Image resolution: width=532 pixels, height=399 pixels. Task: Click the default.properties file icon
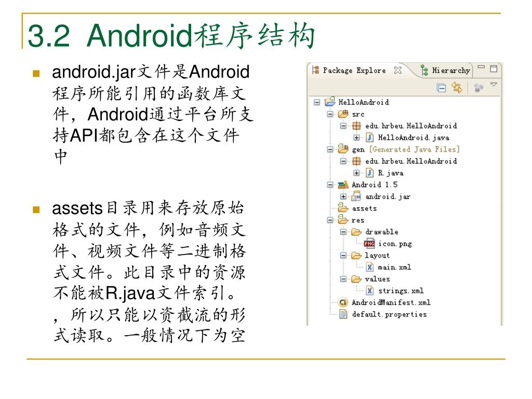point(343,314)
